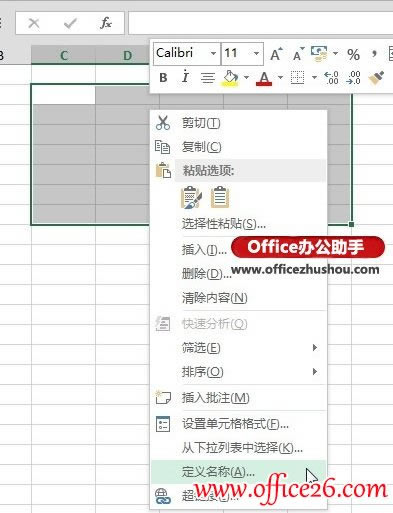Viewport: 393px width, 513px height.
Task: Open the 筛选(E) submenu
Action: pos(238,348)
